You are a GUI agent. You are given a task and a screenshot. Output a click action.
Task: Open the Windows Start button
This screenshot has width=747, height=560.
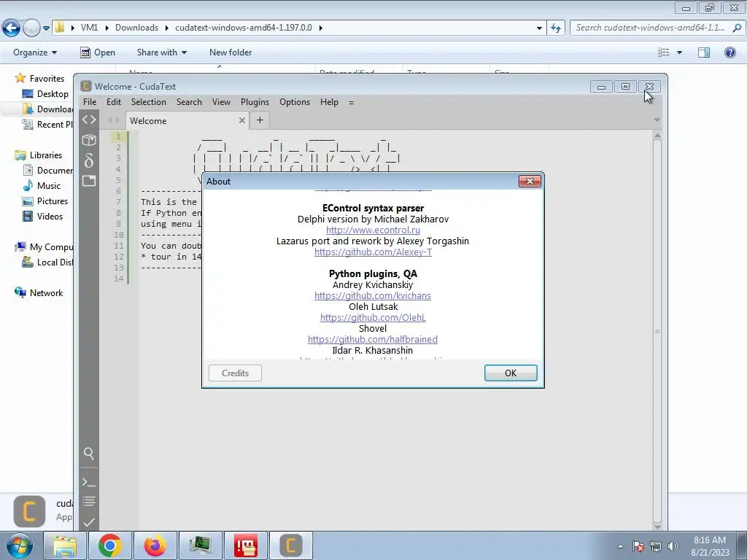tap(20, 545)
